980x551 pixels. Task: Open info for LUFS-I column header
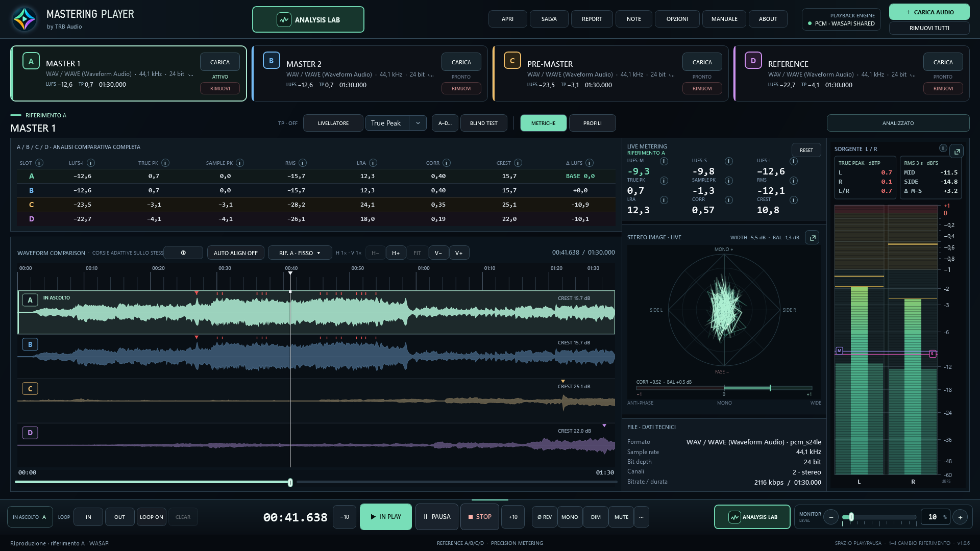point(91,163)
